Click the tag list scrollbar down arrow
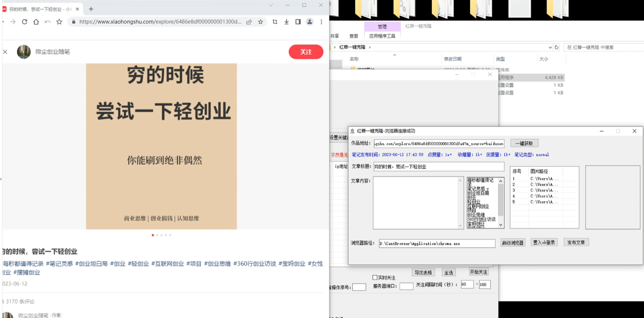644x318 pixels. pyautogui.click(x=501, y=225)
